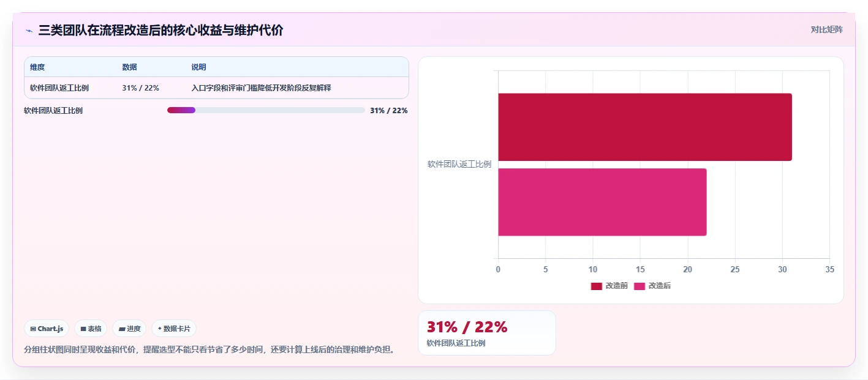Viewport: 868px width, 380px height.
Task: Click the 入口字段和评审门槛 description cell
Action: [261, 88]
